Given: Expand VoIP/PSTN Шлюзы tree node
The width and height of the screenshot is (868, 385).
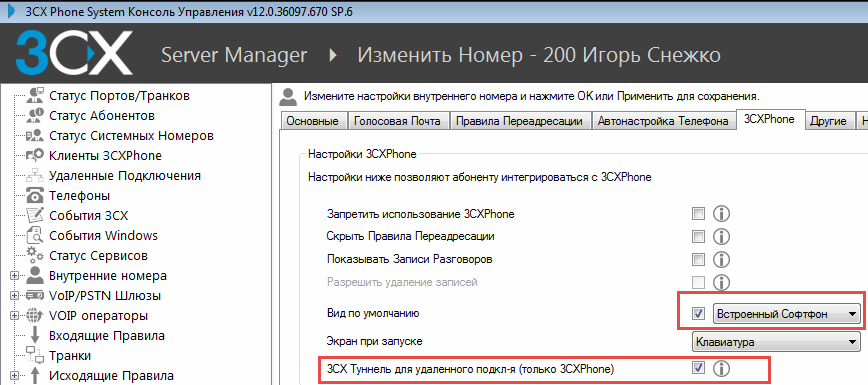Looking at the screenshot, I should coord(15,296).
